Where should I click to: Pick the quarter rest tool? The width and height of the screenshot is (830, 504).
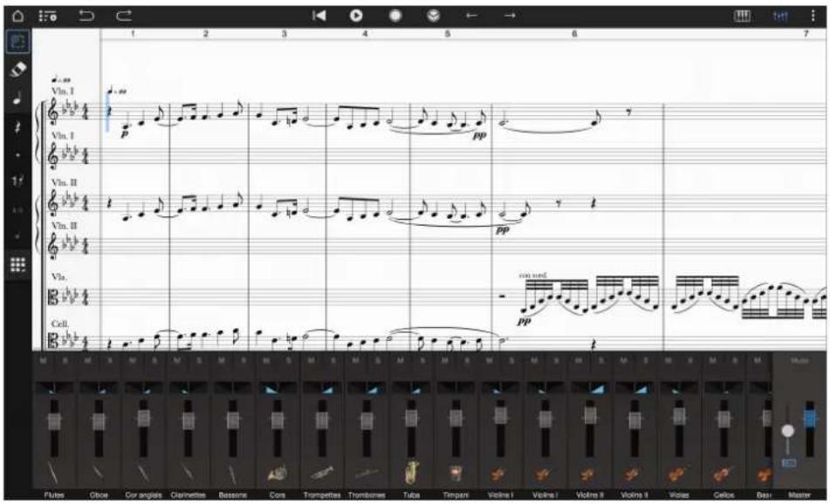17,127
